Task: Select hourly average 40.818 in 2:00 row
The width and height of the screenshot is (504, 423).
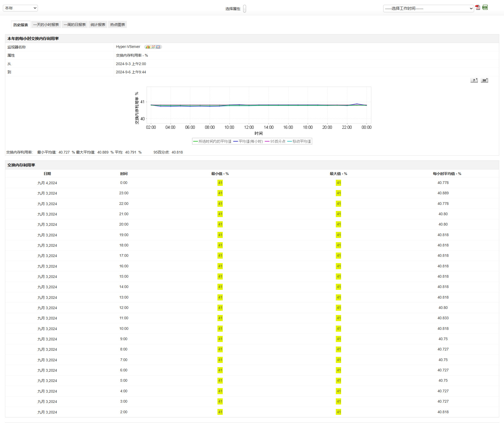Action: (443, 412)
